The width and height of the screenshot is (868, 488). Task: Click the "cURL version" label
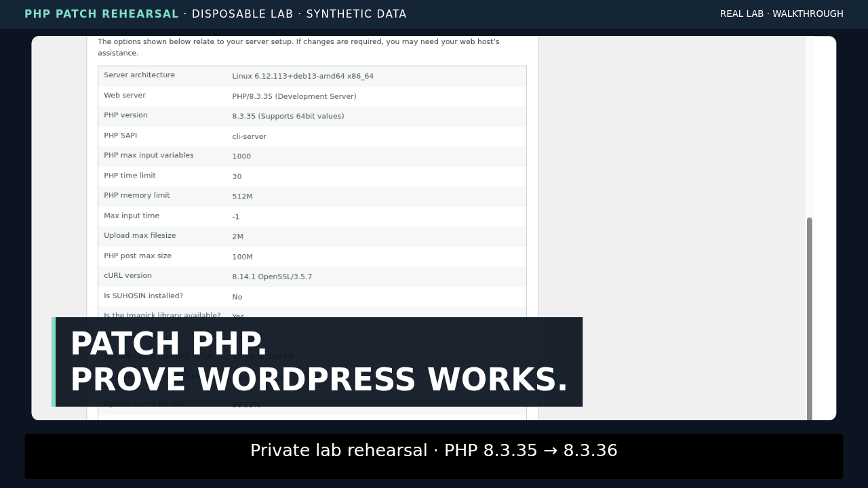click(x=127, y=275)
